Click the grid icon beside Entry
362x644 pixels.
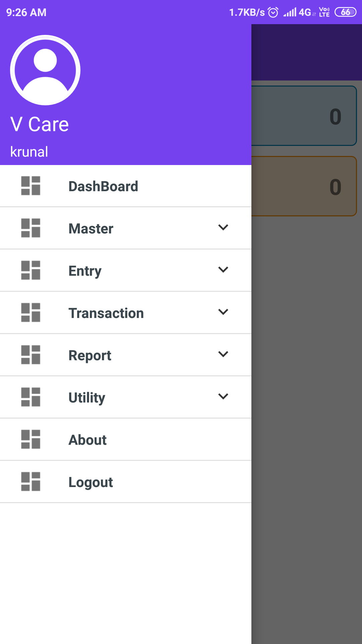click(31, 270)
